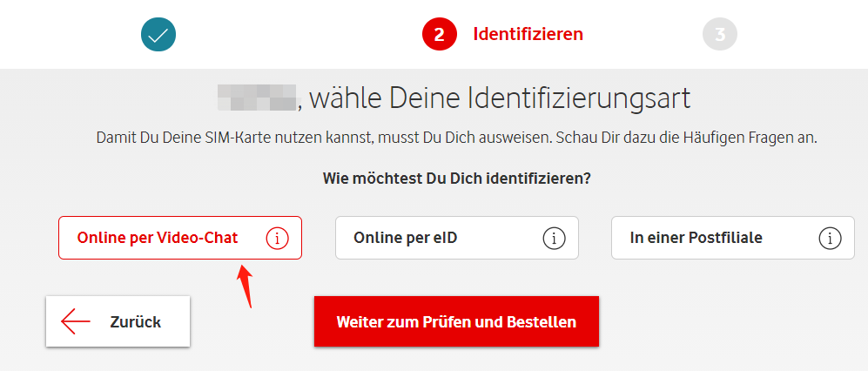868x371 pixels.
Task: Go back with the Zurück button
Action: click(118, 321)
